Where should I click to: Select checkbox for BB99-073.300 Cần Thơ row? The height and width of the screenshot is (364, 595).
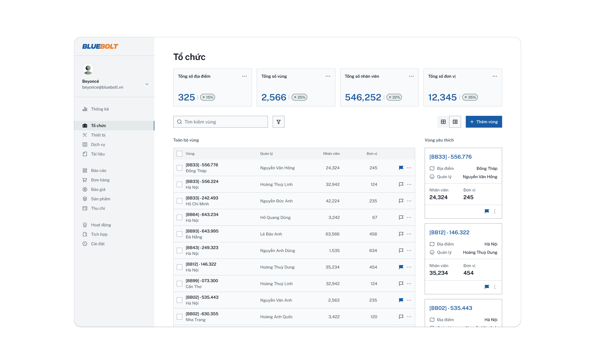[x=179, y=284]
